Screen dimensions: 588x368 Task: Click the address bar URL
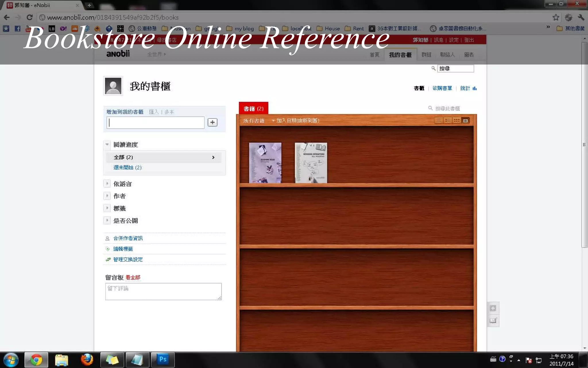pos(113,18)
